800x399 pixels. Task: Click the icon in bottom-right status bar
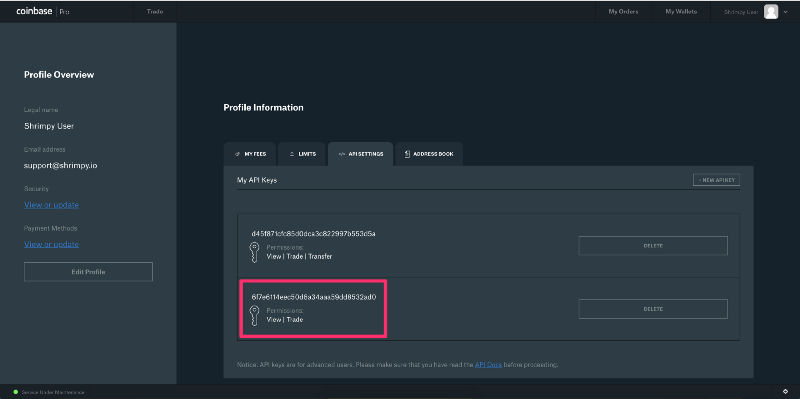pos(785,392)
